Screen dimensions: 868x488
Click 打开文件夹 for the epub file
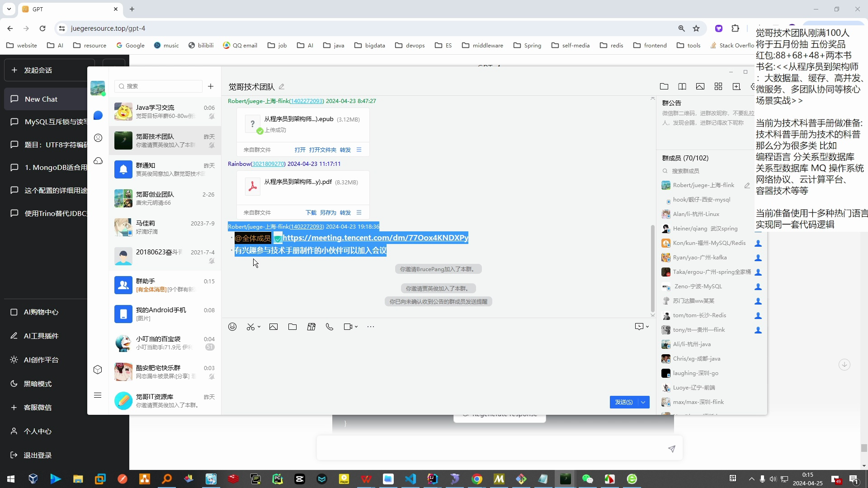(x=323, y=150)
